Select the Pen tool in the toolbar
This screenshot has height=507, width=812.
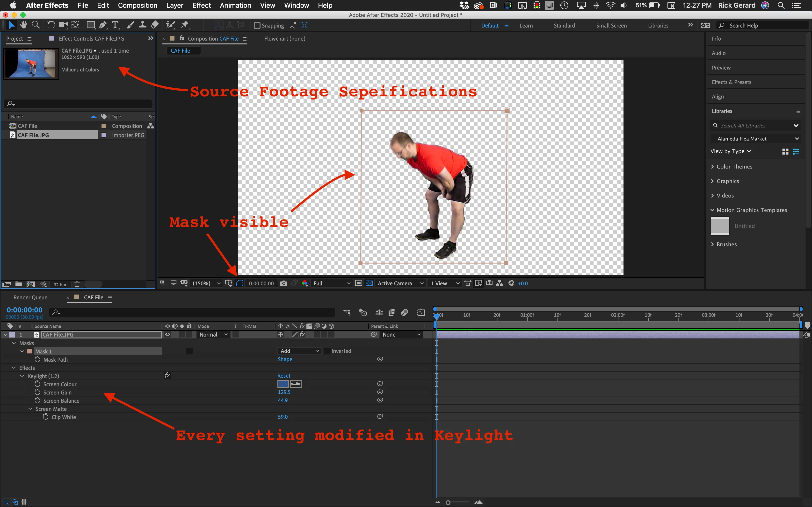pos(103,25)
